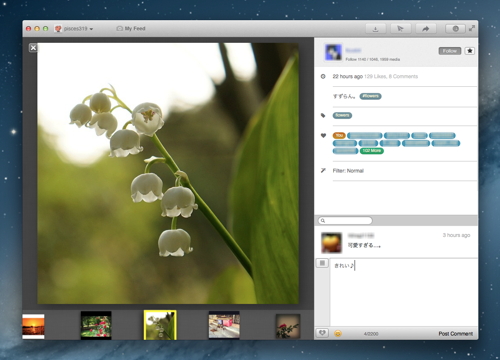Open the pisces319 account dropdown
This screenshot has width=500, height=360.
(x=74, y=29)
